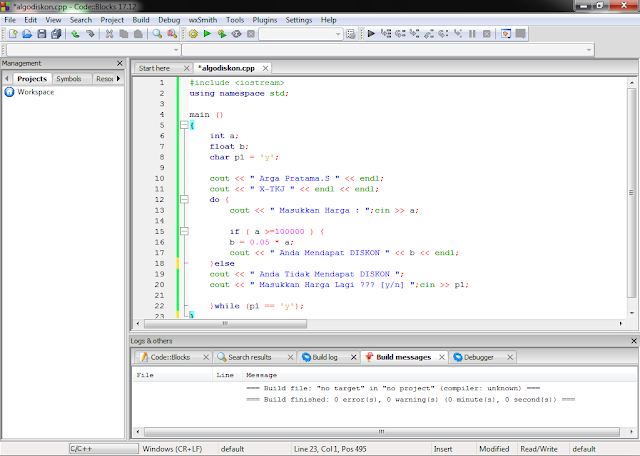Collapse the if-block fold at line 15
Image resolution: width=640 pixels, height=456 pixels.
[x=184, y=231]
